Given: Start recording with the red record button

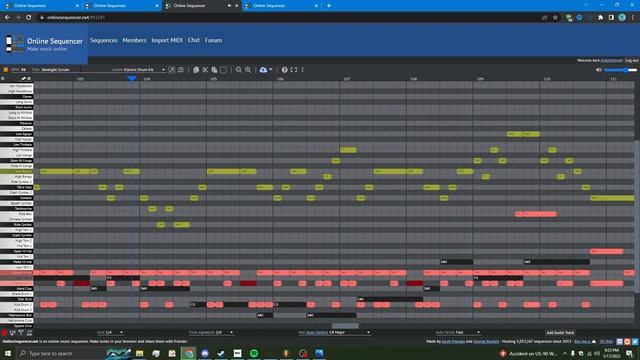Looking at the screenshot, I should [x=4, y=333].
